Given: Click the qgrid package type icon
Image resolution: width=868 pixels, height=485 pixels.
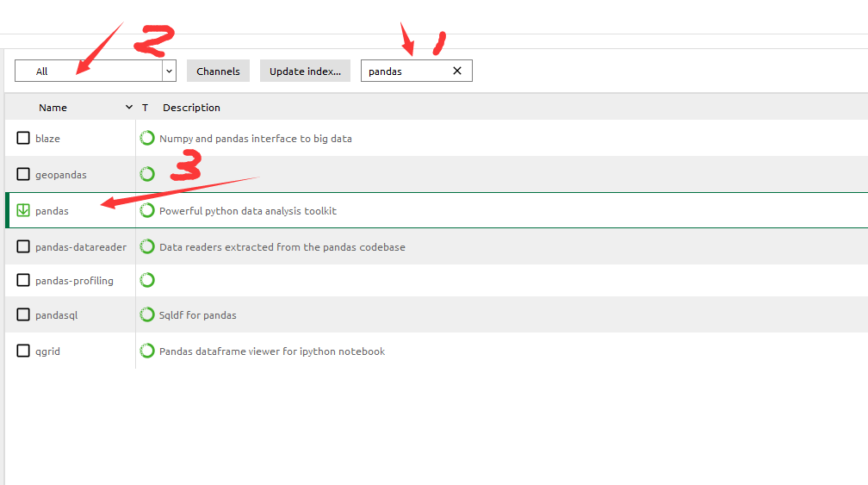Looking at the screenshot, I should pyautogui.click(x=147, y=351).
